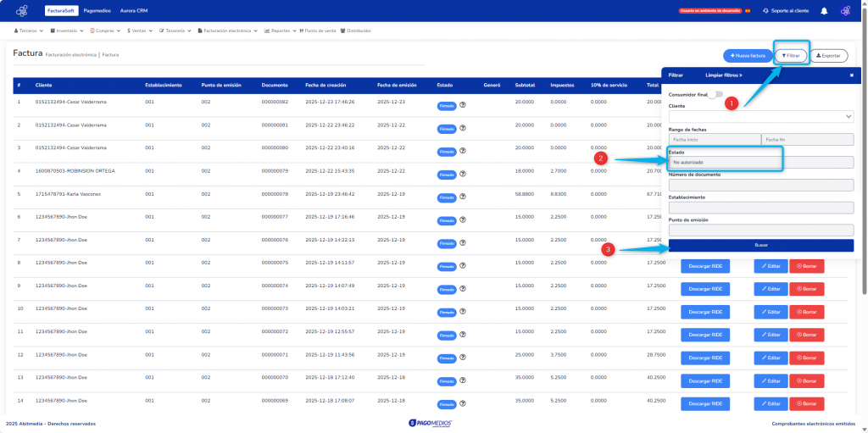Open the Inventario menu
The width and height of the screenshot is (868, 433).
(x=69, y=30)
